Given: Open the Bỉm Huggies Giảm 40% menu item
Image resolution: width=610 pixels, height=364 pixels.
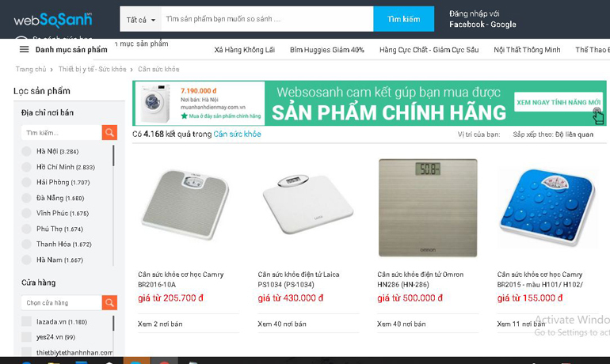Looking at the screenshot, I should click(326, 50).
